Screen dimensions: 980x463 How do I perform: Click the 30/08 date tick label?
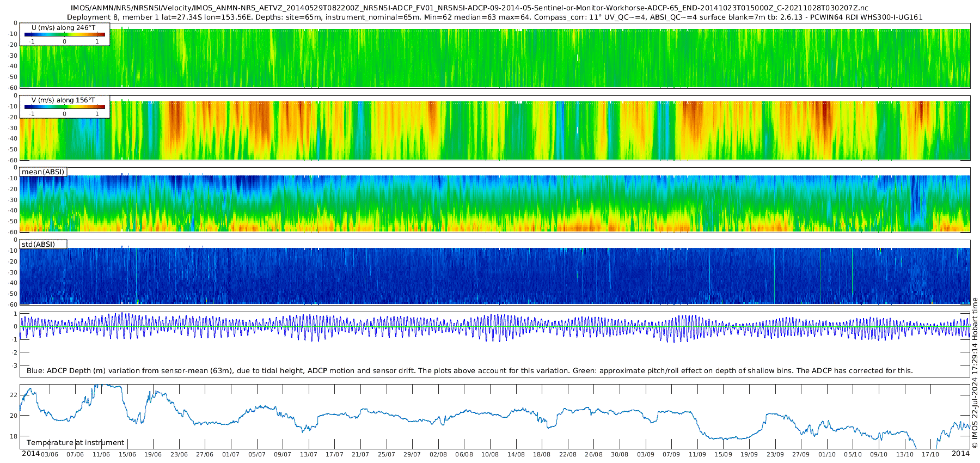(620, 454)
